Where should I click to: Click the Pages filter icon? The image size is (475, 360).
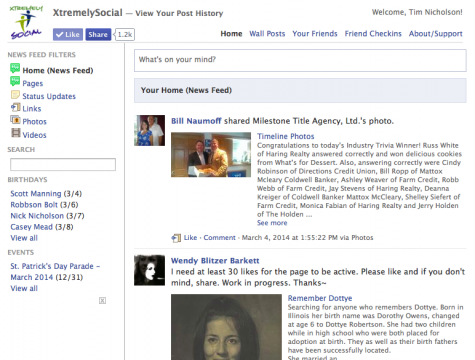pos(15,81)
